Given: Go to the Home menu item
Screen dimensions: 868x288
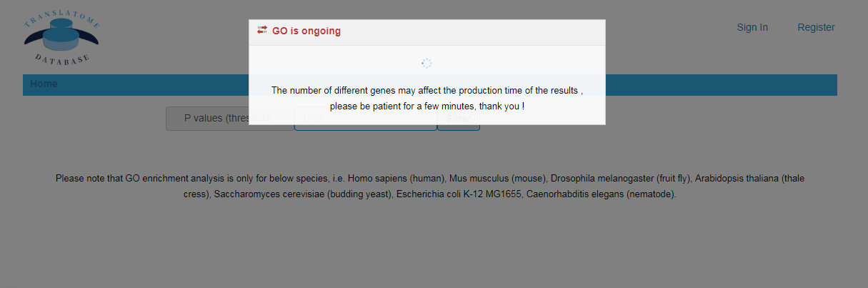Looking at the screenshot, I should pyautogui.click(x=44, y=84).
